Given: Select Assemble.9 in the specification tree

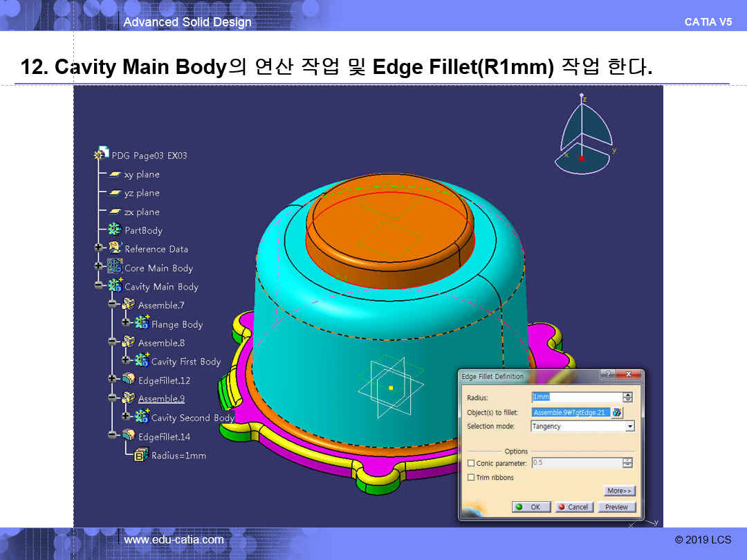Looking at the screenshot, I should (x=160, y=399).
